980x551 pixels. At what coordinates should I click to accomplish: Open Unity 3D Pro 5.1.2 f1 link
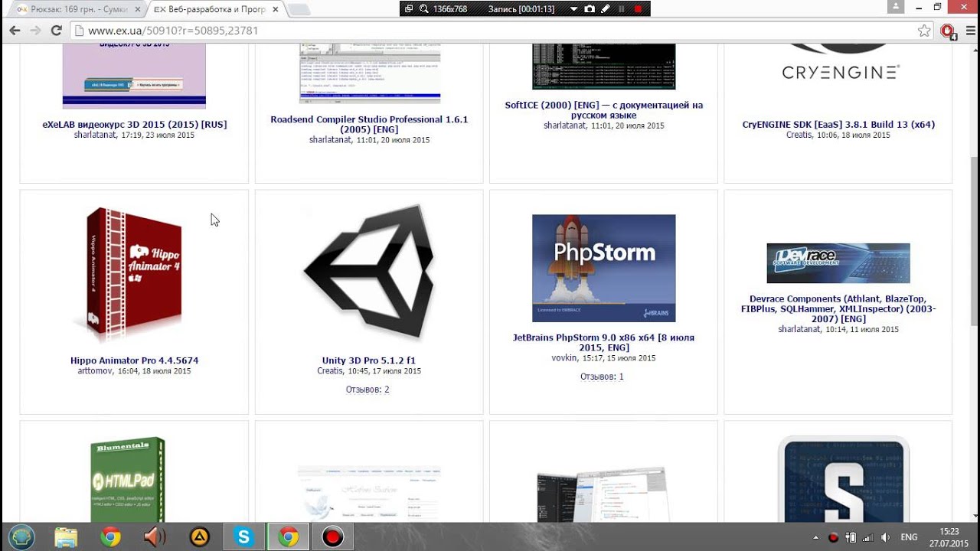click(369, 360)
